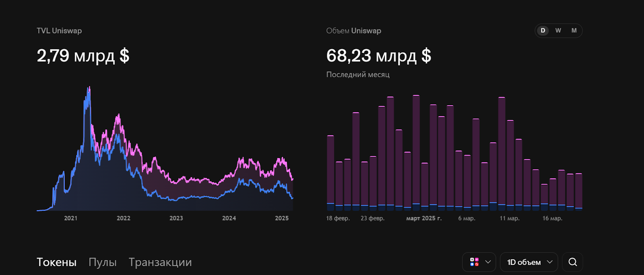Click the first volume bar above 18 февр.
Viewport: 644px width, 275px height.
(330, 173)
